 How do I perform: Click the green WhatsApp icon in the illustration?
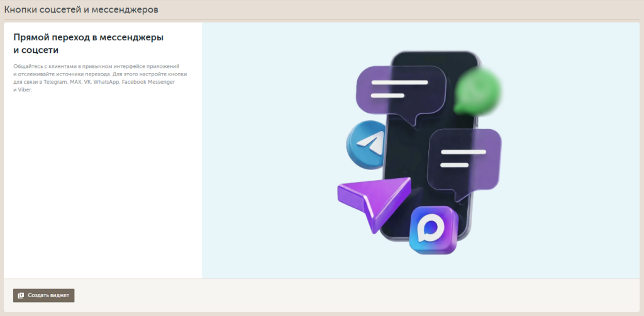coord(478,91)
